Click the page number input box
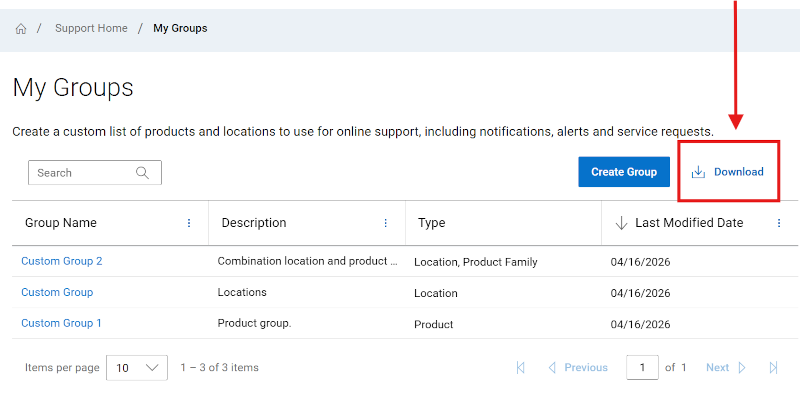This screenshot has width=800, height=418. [x=642, y=368]
